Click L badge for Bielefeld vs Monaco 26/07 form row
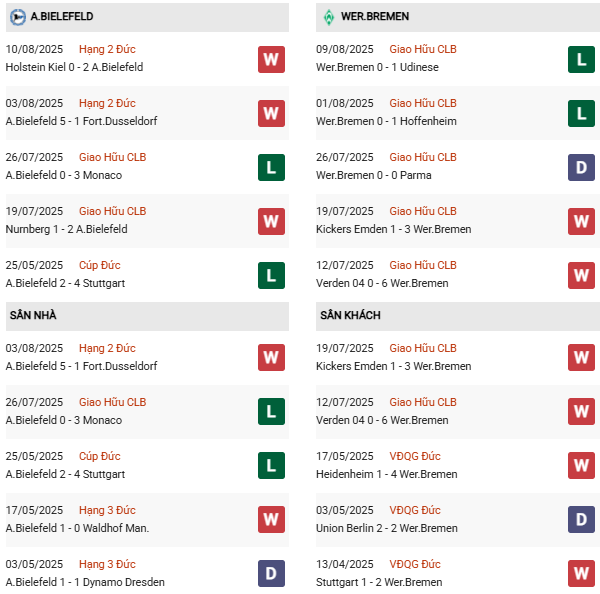This screenshot has height=594, width=600. (x=271, y=167)
